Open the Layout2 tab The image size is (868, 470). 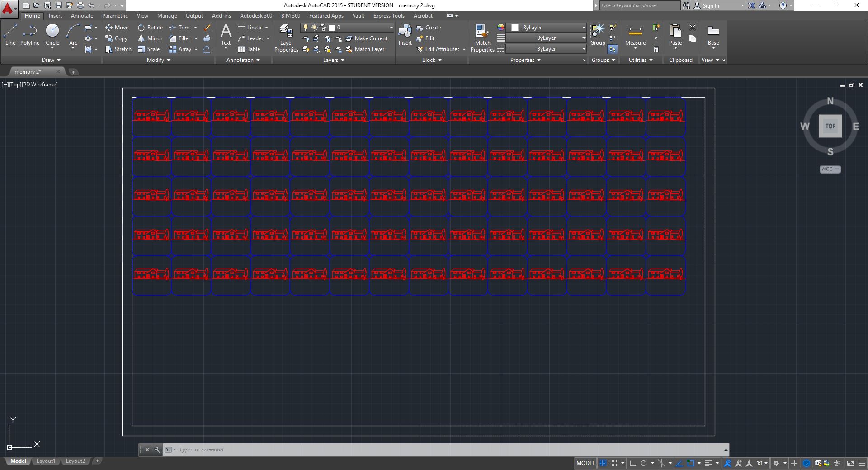[75, 461]
